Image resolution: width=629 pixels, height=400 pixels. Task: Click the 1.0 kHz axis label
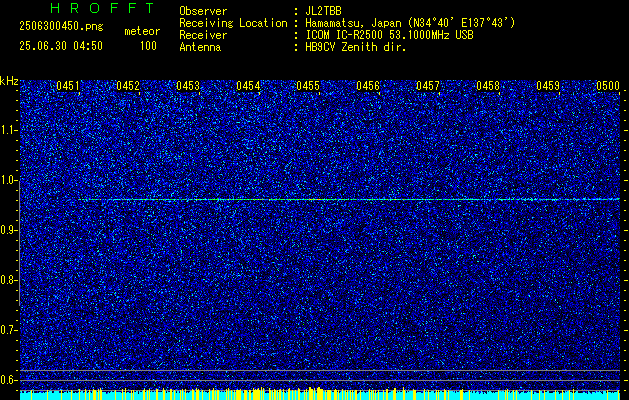8,180
